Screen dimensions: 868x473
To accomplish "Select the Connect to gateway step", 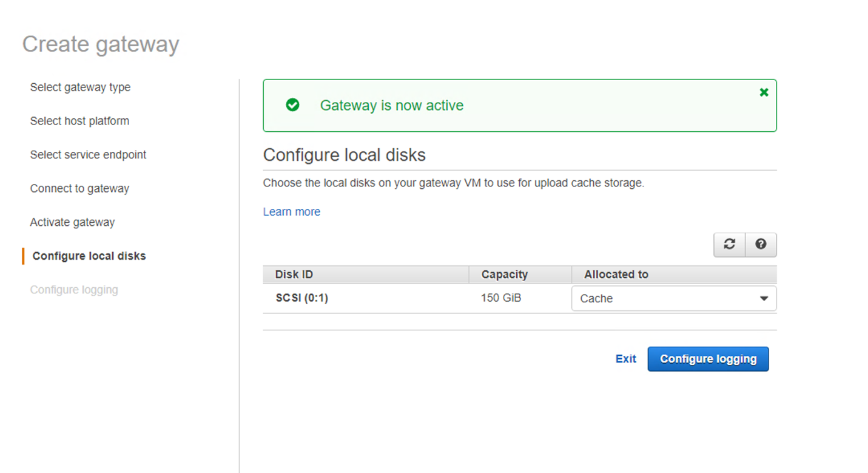I will [x=79, y=188].
